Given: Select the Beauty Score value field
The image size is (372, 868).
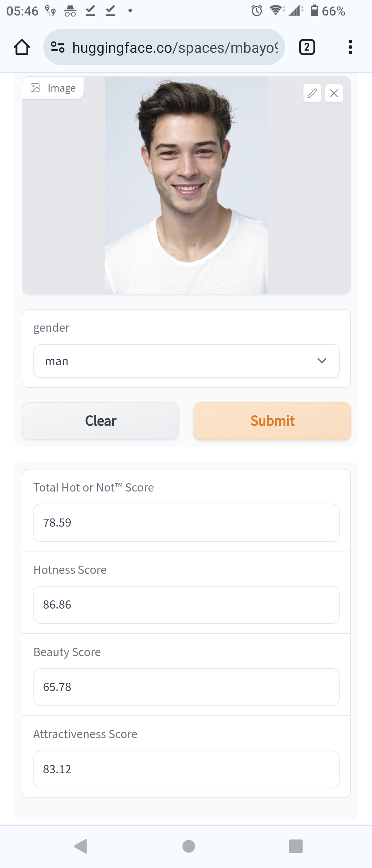Looking at the screenshot, I should (186, 687).
